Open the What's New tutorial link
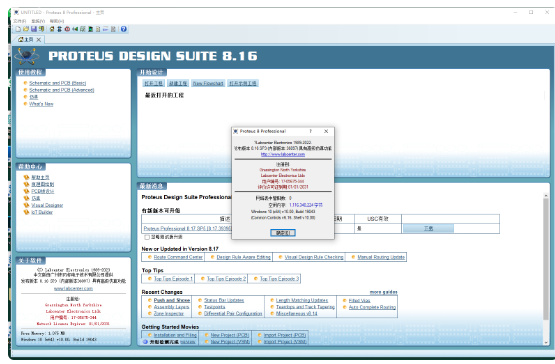Screen dimensions: 555x364 tap(41, 104)
